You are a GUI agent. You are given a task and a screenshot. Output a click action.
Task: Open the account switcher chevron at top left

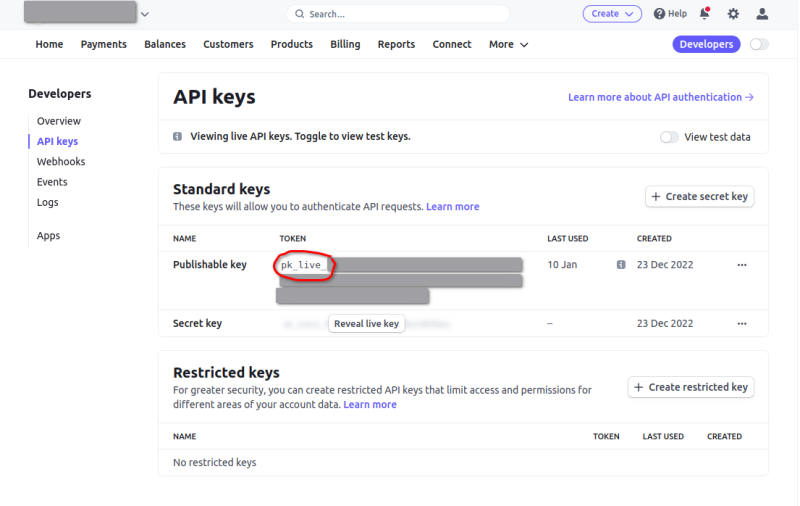pyautogui.click(x=145, y=14)
